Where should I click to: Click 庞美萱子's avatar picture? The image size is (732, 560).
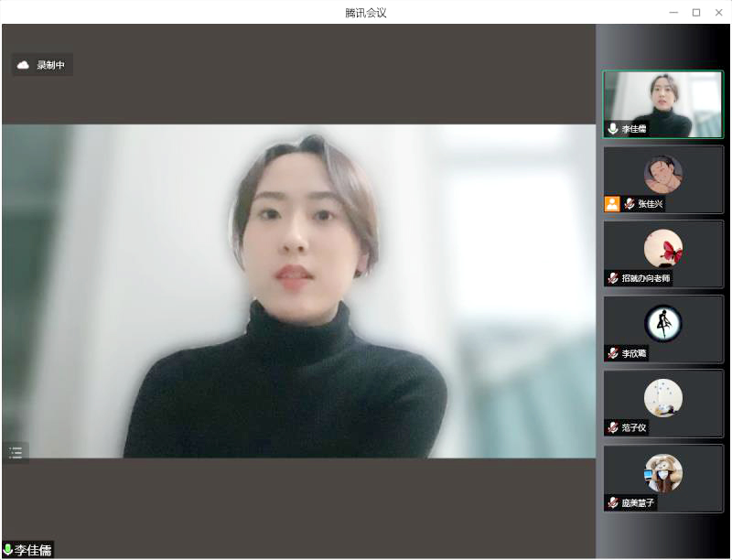click(x=662, y=473)
